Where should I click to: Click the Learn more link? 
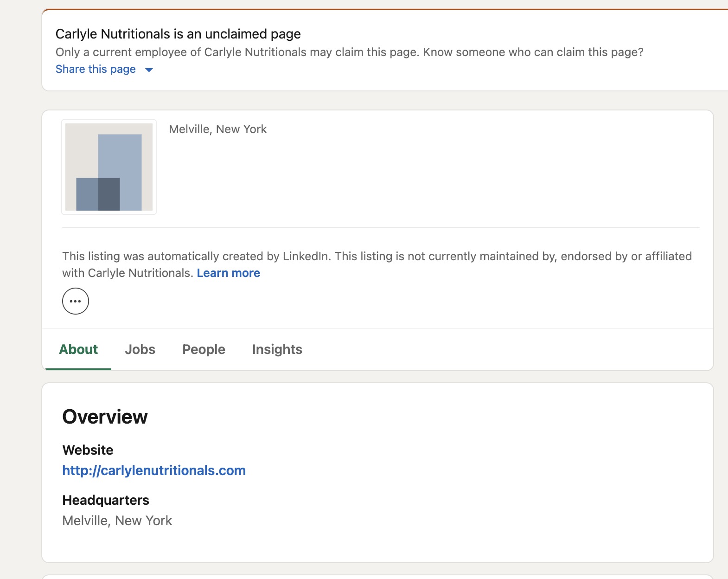click(229, 273)
